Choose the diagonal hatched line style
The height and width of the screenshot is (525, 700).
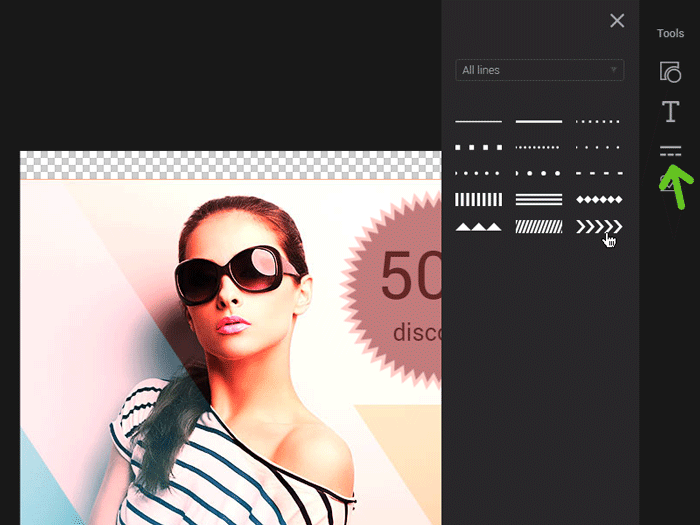[539, 227]
